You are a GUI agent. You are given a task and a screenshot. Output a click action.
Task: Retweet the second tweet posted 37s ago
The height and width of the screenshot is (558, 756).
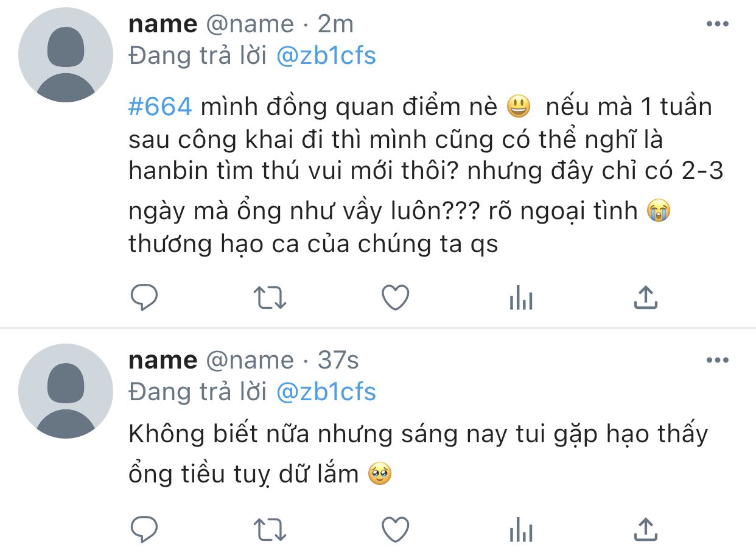[270, 530]
